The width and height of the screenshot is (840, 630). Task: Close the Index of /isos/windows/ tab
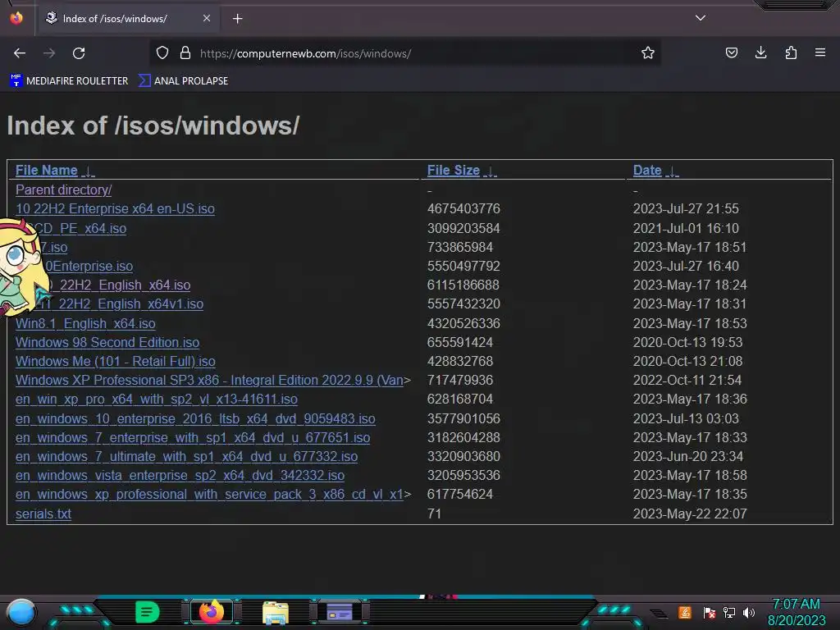click(x=207, y=18)
